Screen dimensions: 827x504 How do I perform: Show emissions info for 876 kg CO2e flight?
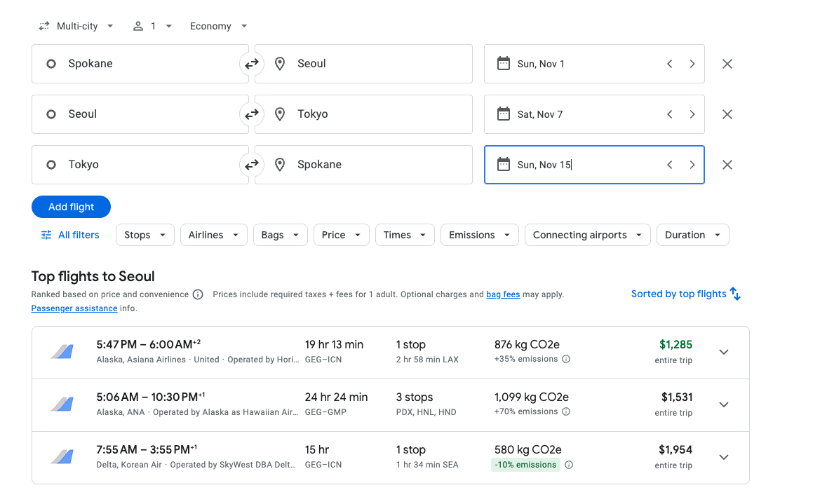[x=566, y=359]
